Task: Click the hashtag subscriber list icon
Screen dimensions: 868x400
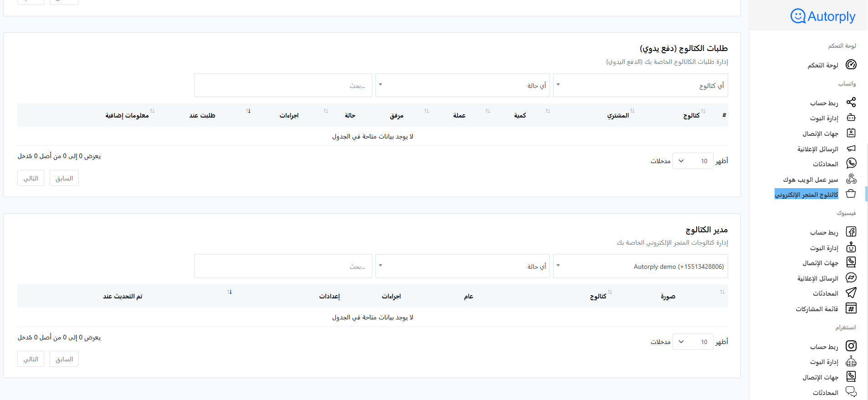Action: pos(851,308)
